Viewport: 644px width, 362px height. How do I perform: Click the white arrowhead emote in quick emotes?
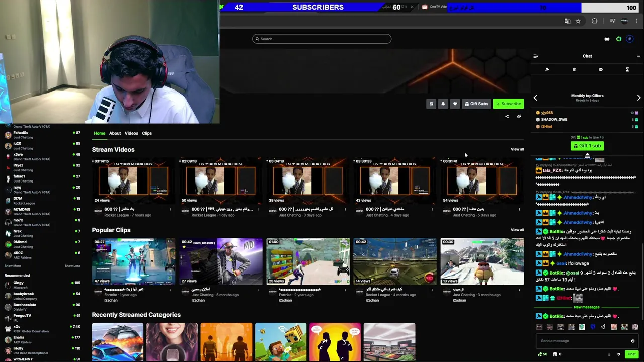click(x=603, y=327)
